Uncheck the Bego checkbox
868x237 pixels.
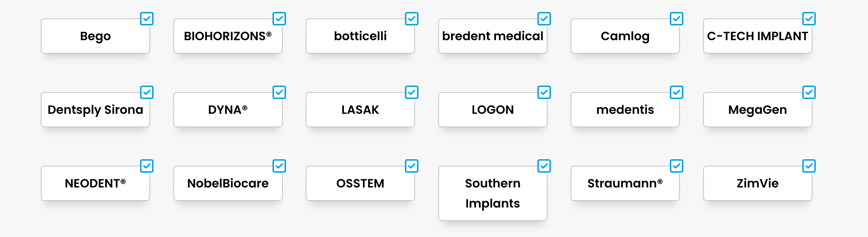(147, 19)
